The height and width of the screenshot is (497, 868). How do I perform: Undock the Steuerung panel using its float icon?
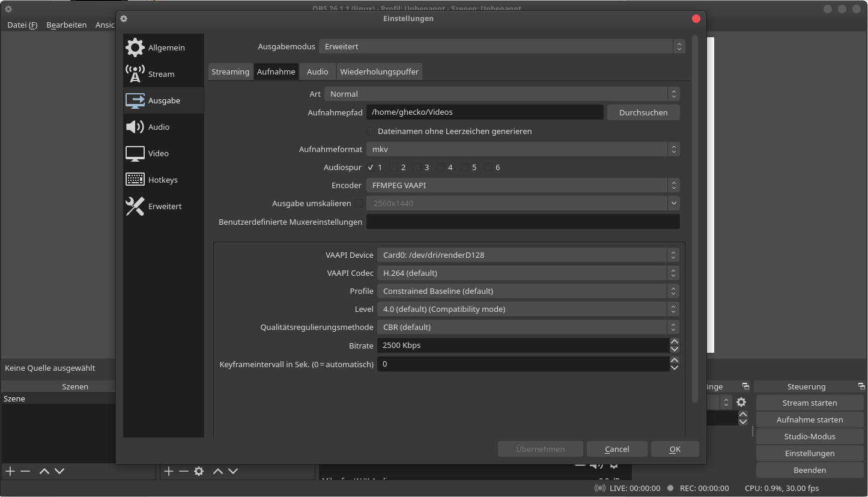pyautogui.click(x=861, y=386)
